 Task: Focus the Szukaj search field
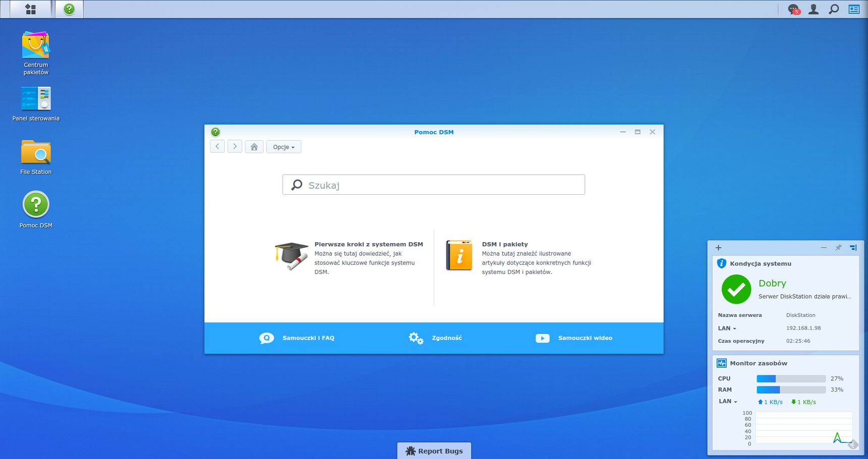coord(433,185)
